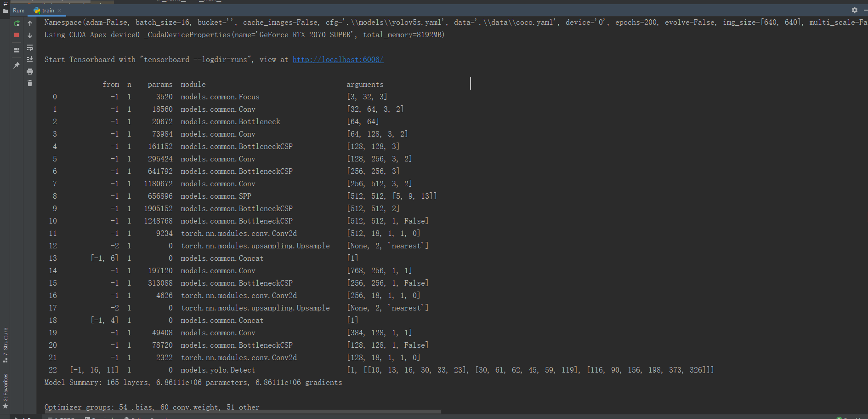
Task: Click 'models.common.SPP' in row 8
Action: pos(216,196)
